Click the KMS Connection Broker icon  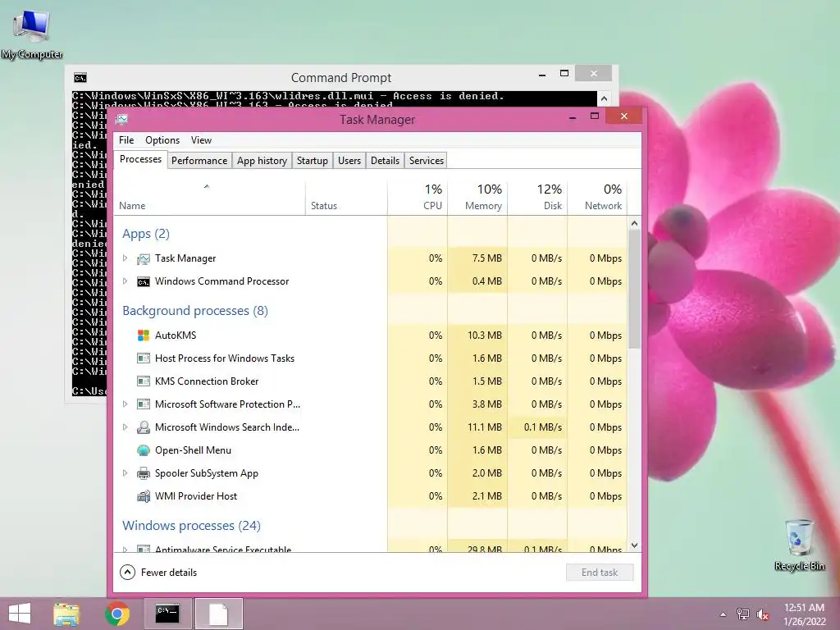click(143, 381)
